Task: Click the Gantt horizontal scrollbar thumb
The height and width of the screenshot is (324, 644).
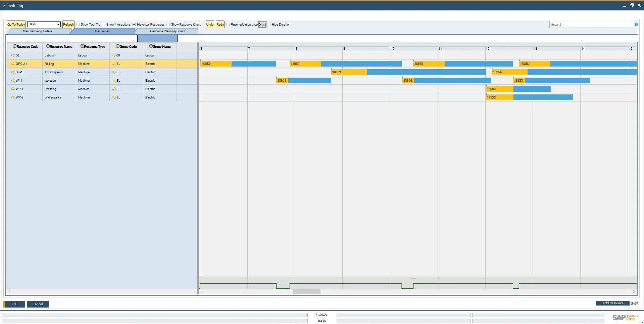Action: (307, 292)
